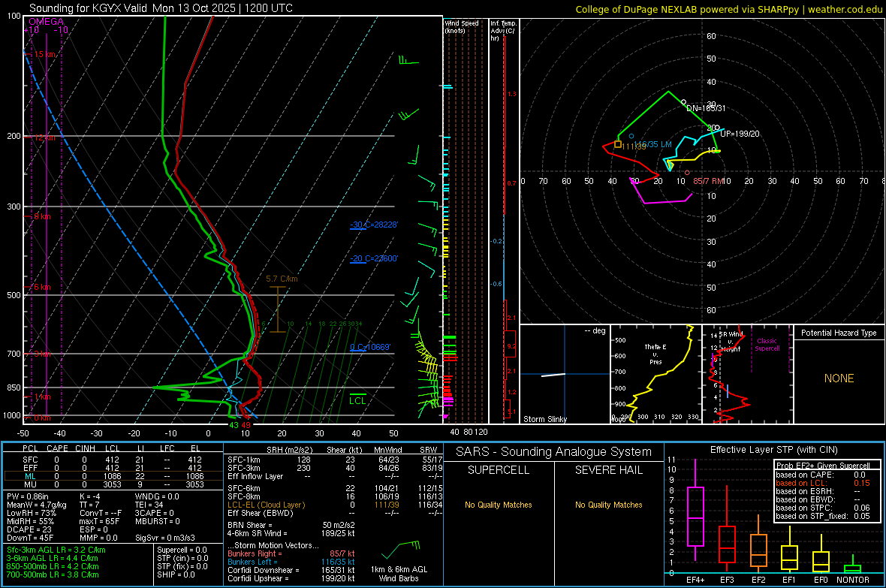886x588 pixels.
Task: Select the red 'based on LCL:' row
Action: coord(823,483)
